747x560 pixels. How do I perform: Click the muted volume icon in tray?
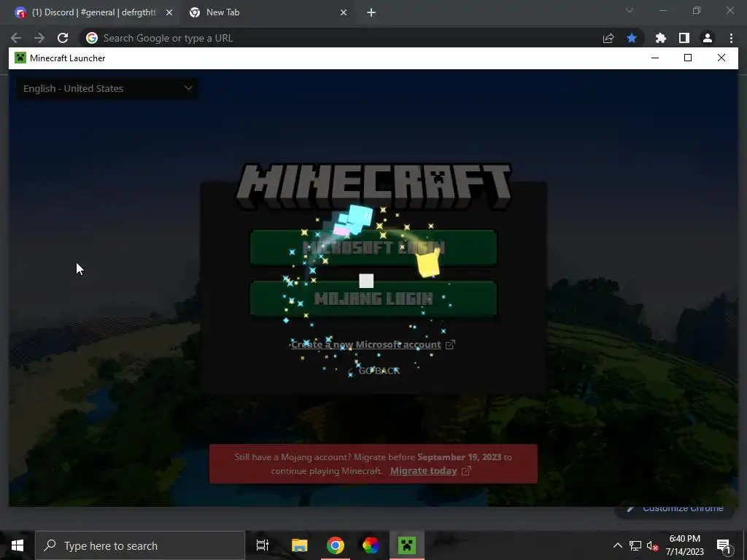tap(653, 545)
